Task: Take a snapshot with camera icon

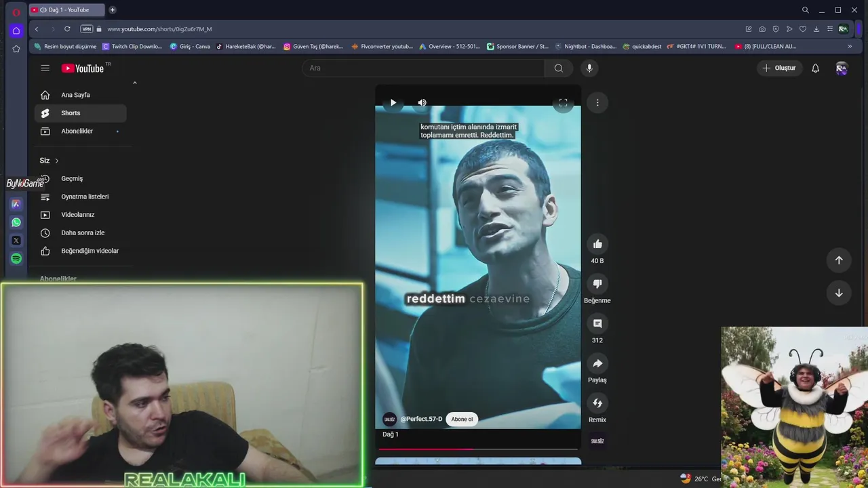Action: coord(762,29)
